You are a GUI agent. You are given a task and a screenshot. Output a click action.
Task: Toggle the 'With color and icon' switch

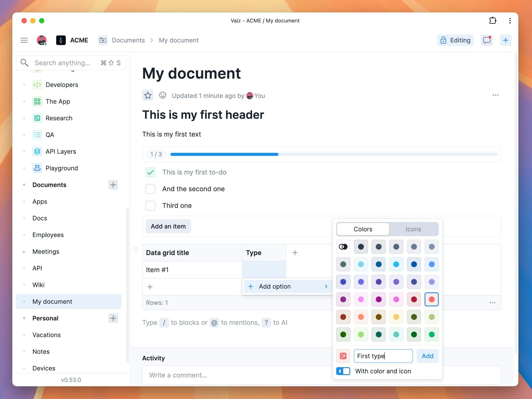click(343, 371)
